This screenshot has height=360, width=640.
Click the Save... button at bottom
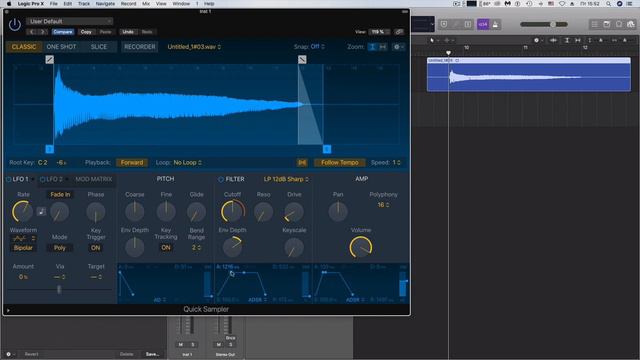click(152, 354)
